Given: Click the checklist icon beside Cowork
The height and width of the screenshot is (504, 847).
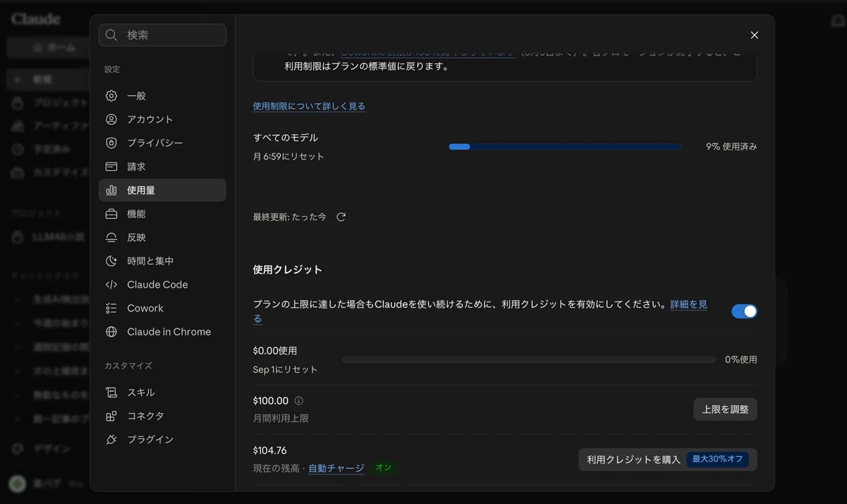Looking at the screenshot, I should click(112, 308).
